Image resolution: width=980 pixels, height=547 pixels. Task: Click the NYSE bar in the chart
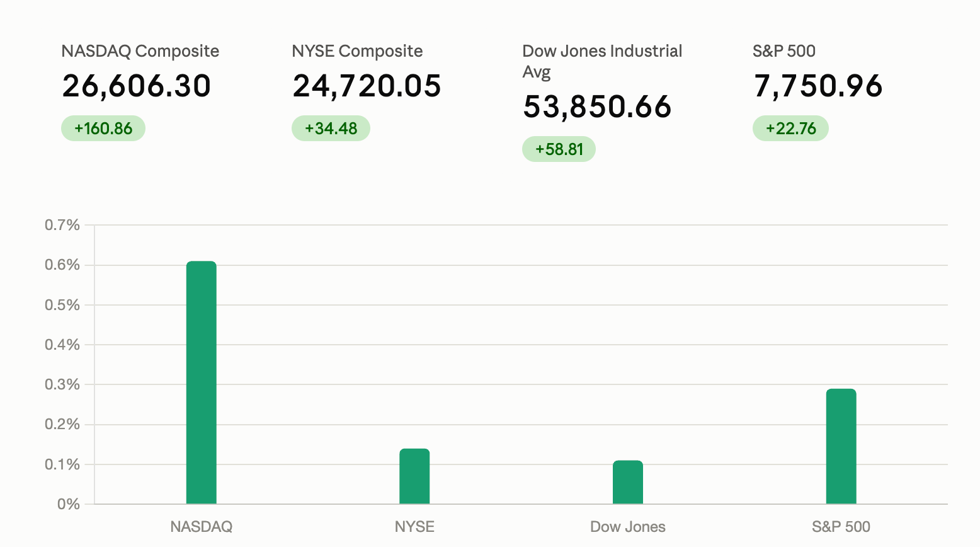click(414, 476)
